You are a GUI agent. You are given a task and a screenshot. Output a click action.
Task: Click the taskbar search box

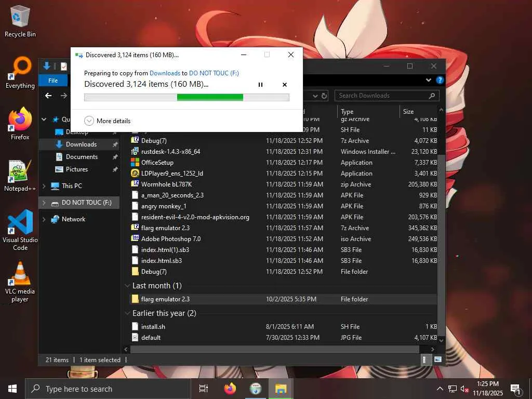108,389
